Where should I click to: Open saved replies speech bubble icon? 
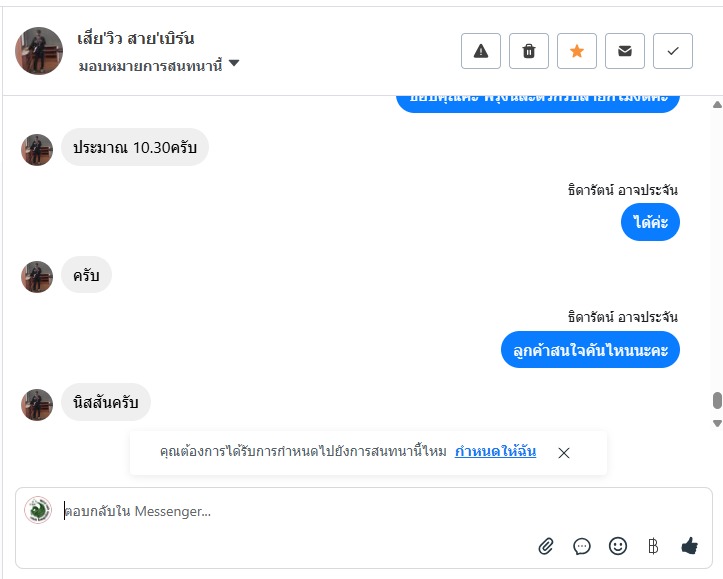click(582, 546)
